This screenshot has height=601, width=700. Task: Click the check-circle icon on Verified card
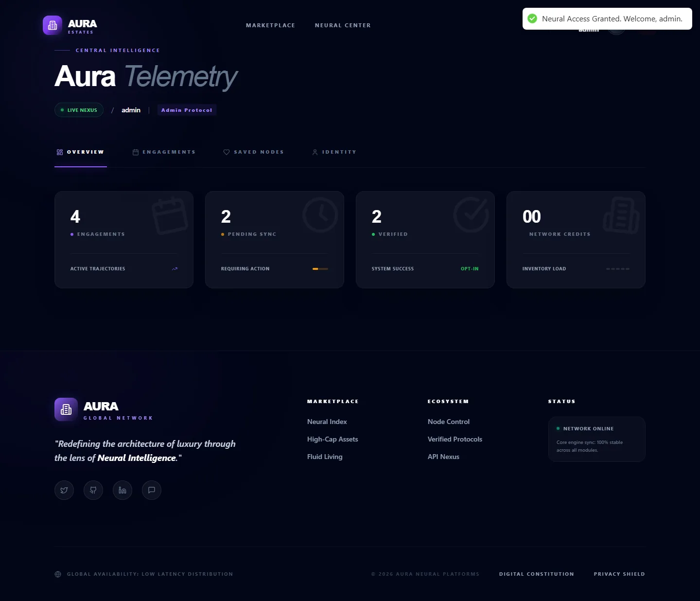tap(471, 214)
